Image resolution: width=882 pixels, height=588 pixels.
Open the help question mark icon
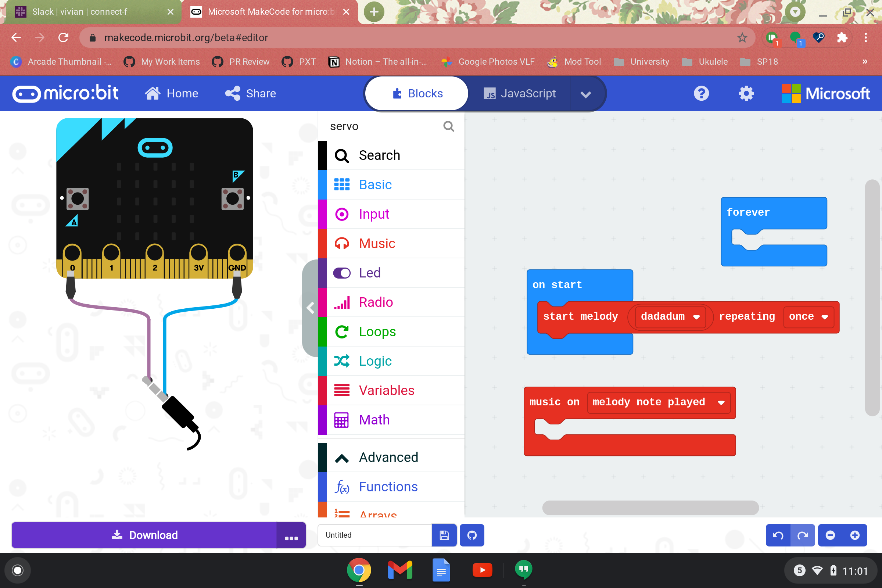701,93
